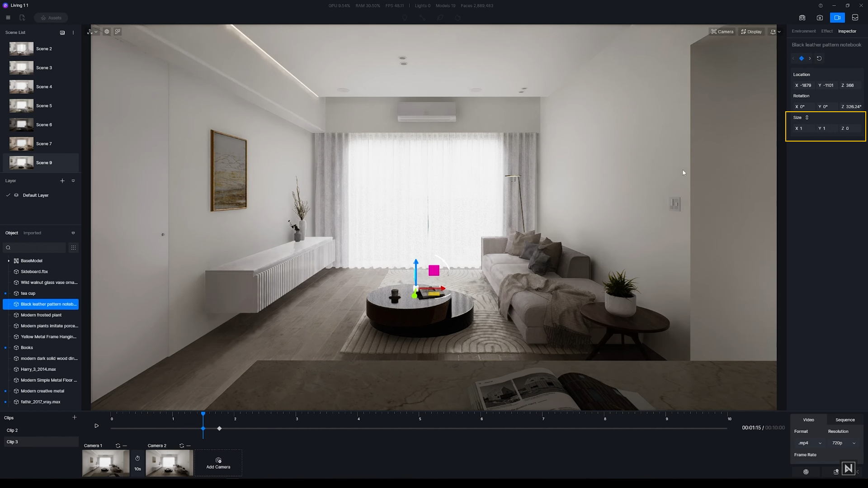Open the render queue tray icon
This screenshot has height=488, width=868.
point(855,18)
